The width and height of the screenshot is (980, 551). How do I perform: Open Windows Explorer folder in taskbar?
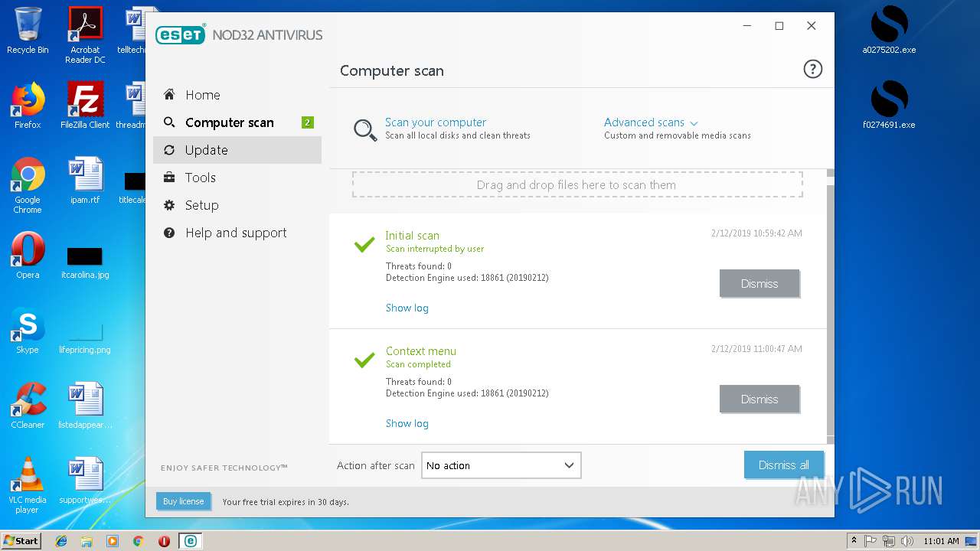click(87, 541)
